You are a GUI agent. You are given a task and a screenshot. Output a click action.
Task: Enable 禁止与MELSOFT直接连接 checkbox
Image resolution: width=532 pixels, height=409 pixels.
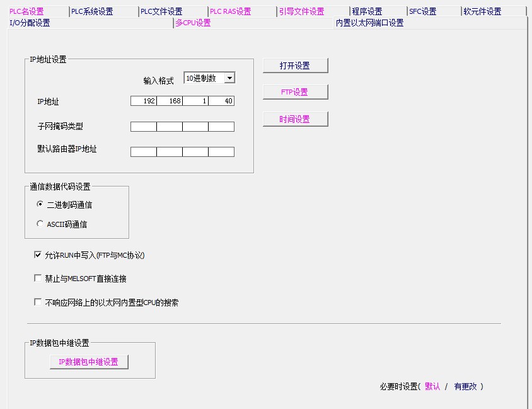(x=38, y=278)
